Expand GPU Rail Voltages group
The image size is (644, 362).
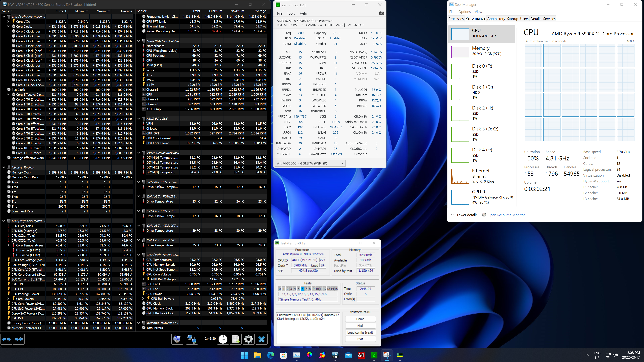(x=143, y=279)
